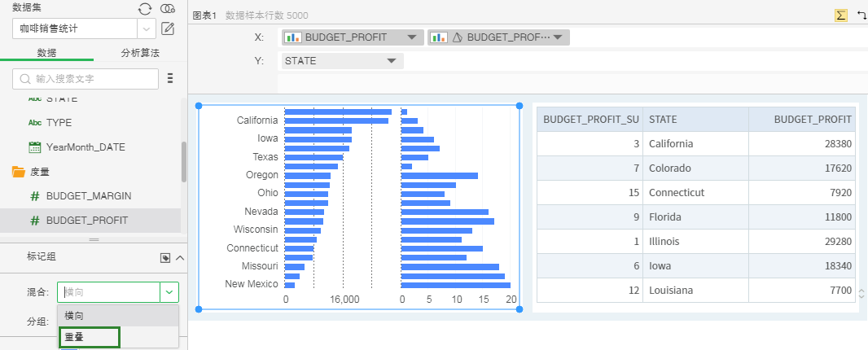Select 重叠 from the dropdown list

[x=89, y=337]
